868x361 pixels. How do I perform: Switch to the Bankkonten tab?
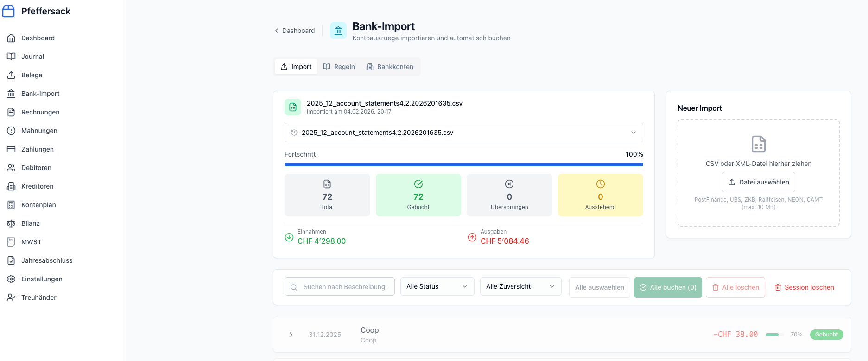click(390, 67)
